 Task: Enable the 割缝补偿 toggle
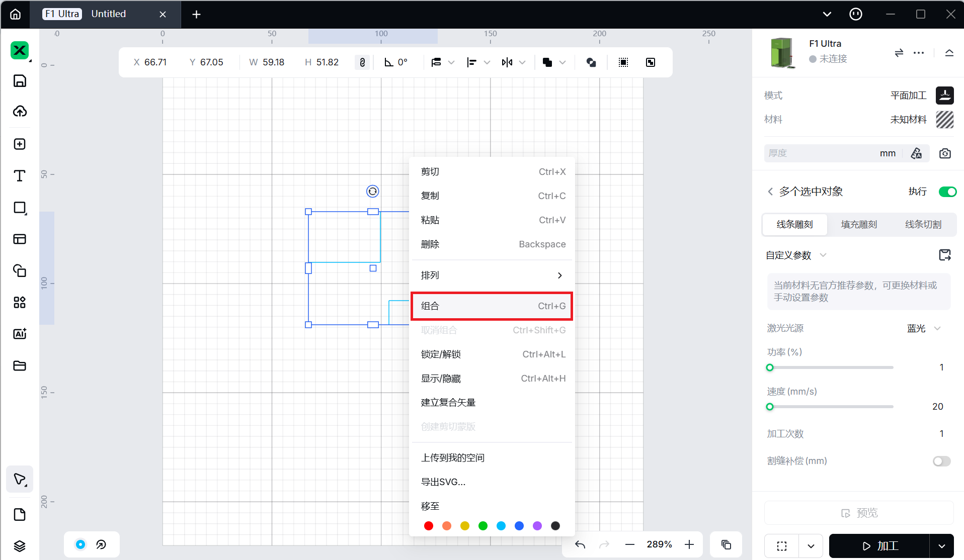coord(941,461)
